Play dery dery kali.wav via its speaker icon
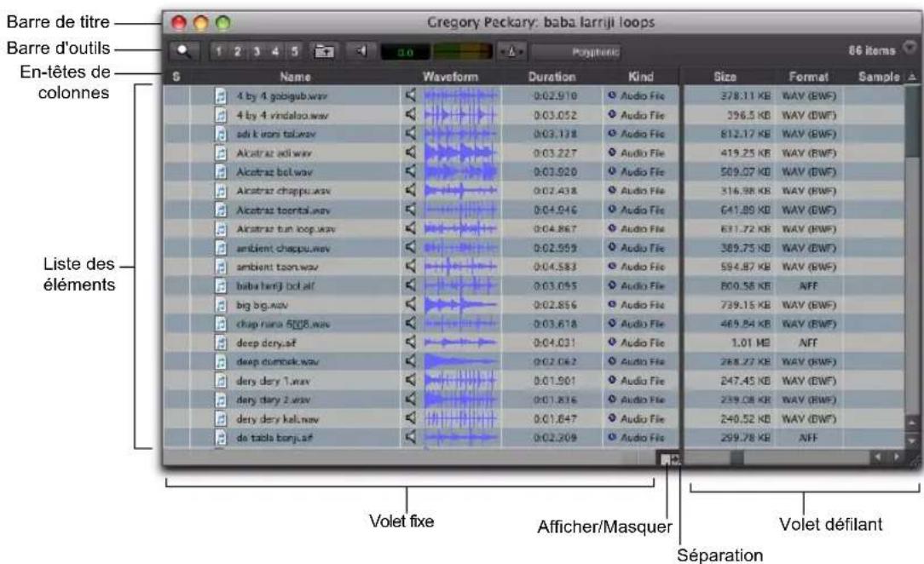The width and height of the screenshot is (924, 564). pyautogui.click(x=411, y=418)
